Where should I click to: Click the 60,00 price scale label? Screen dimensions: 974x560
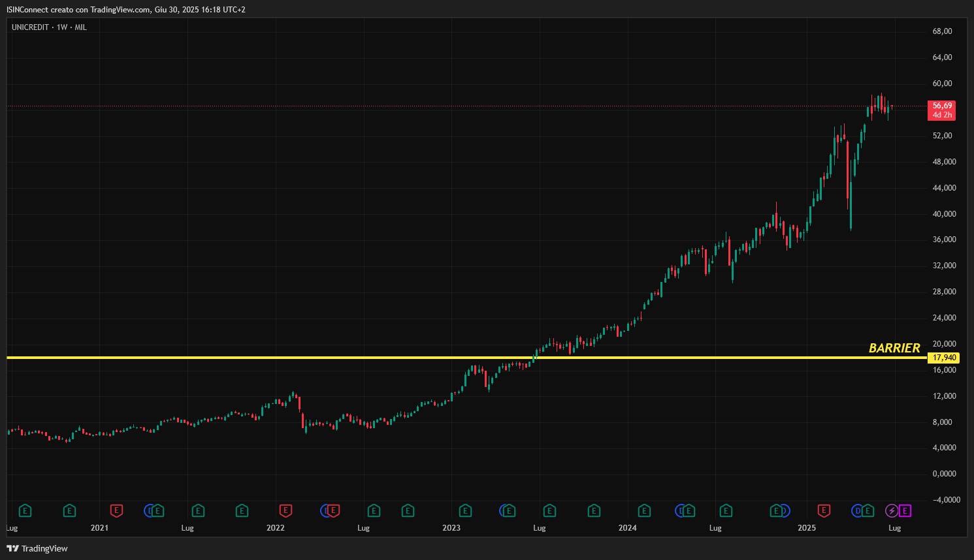point(942,84)
